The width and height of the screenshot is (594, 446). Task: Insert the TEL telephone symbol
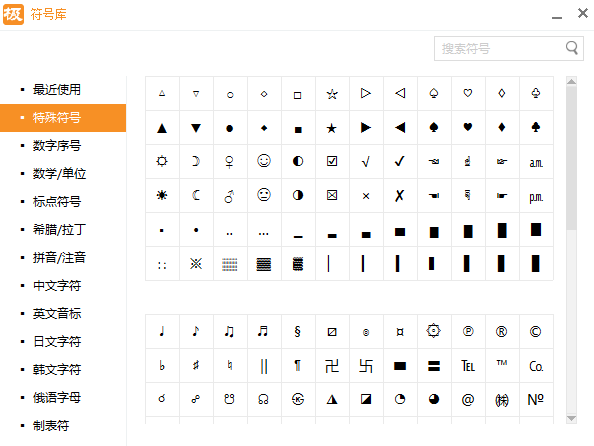pos(468,366)
